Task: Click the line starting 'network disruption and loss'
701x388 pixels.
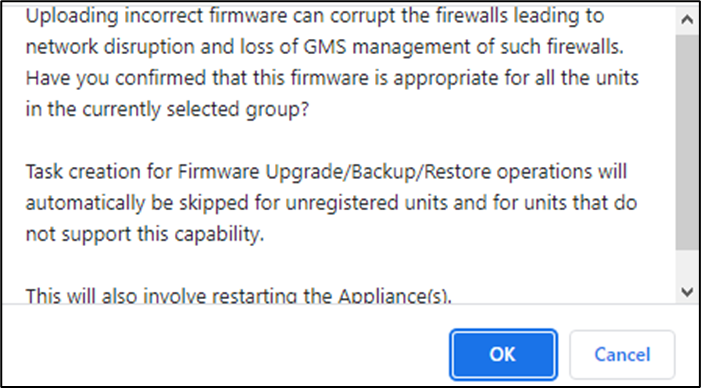Action: [324, 47]
